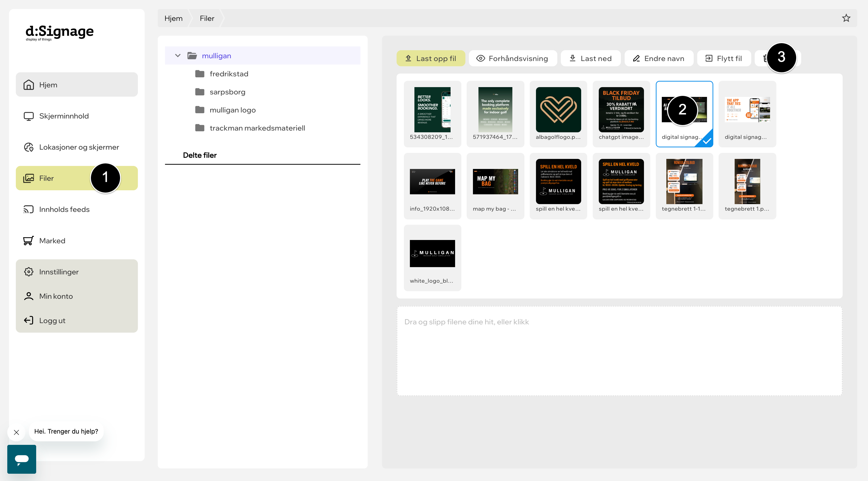Select the white_logo_bl... thumbnail
Viewport: 868px width, 481px height.
[x=432, y=258]
